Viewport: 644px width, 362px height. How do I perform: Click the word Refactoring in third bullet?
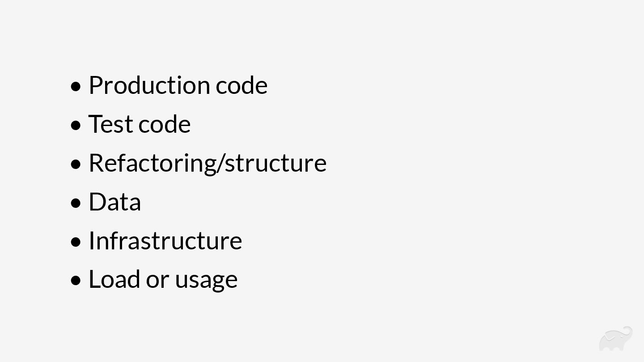pos(152,163)
